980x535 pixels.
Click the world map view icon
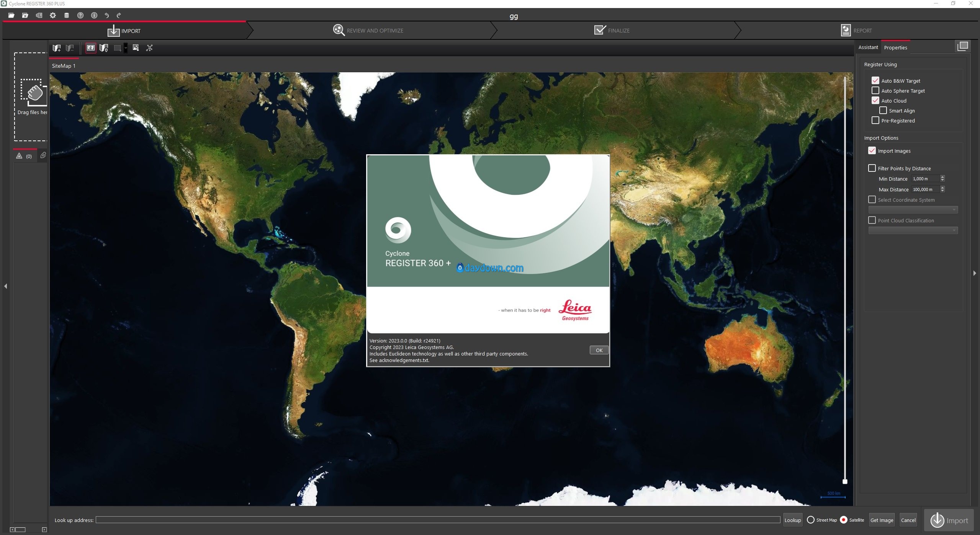(91, 48)
